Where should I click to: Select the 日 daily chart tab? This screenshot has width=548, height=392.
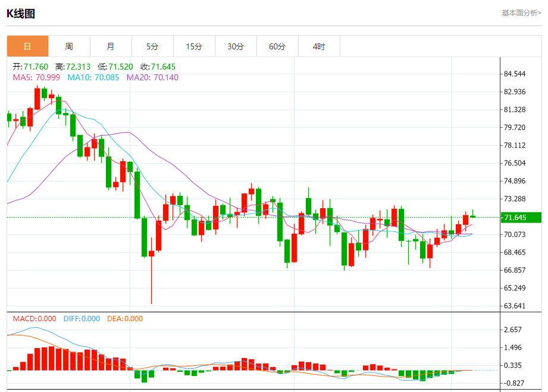tap(27, 46)
